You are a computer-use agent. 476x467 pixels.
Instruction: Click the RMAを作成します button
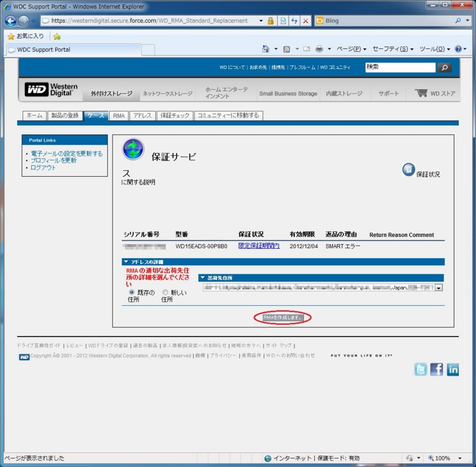tap(282, 318)
